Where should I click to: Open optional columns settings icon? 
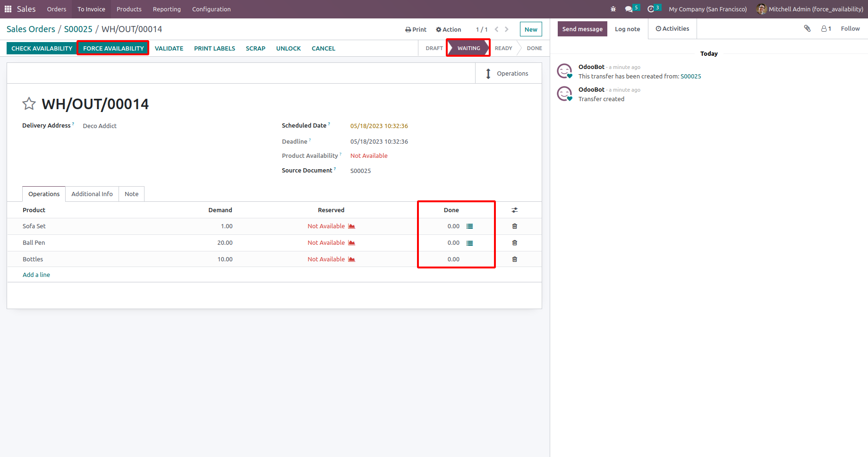pos(515,210)
